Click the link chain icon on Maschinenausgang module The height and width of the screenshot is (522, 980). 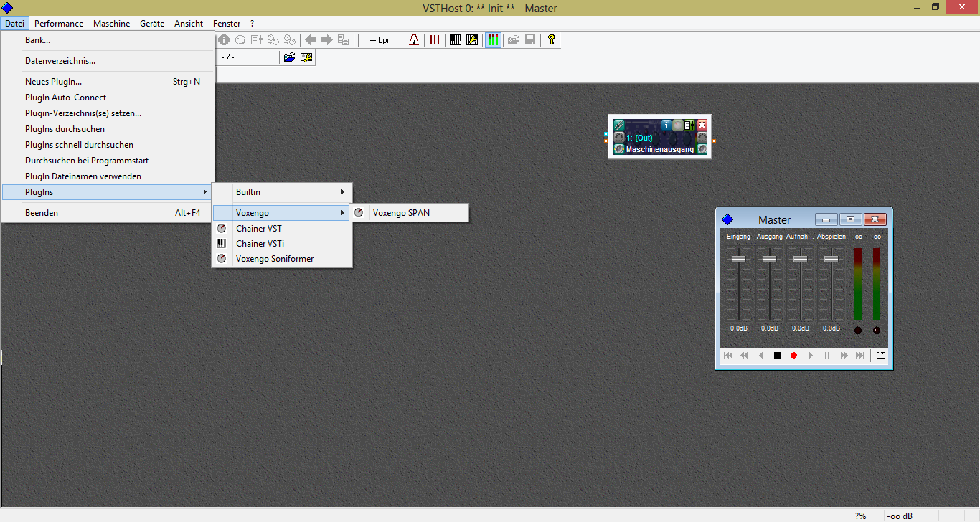coord(619,125)
